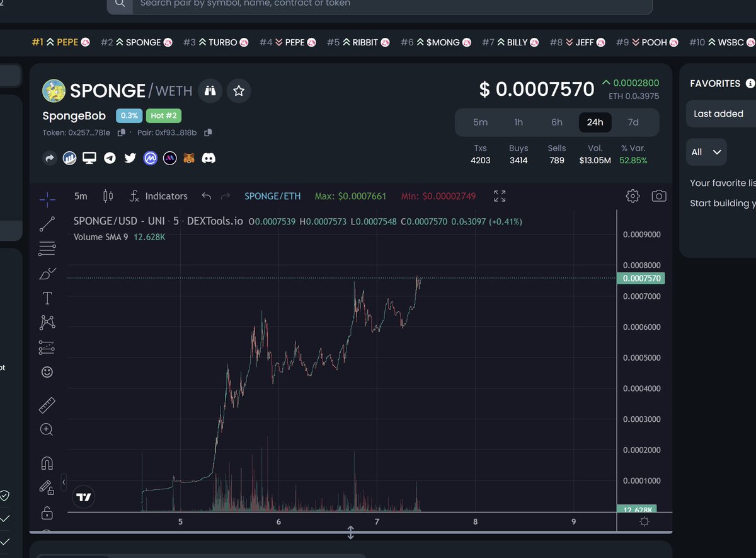Select the 1h stats timeframe tab
Screen dimensions: 756x558
click(x=518, y=122)
